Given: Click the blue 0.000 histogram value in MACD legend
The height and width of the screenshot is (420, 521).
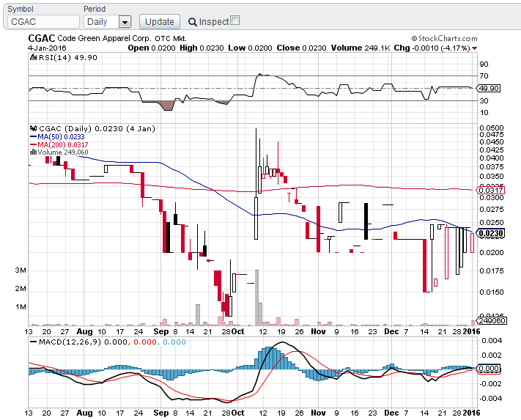Looking at the screenshot, I should pyautogui.click(x=174, y=342).
